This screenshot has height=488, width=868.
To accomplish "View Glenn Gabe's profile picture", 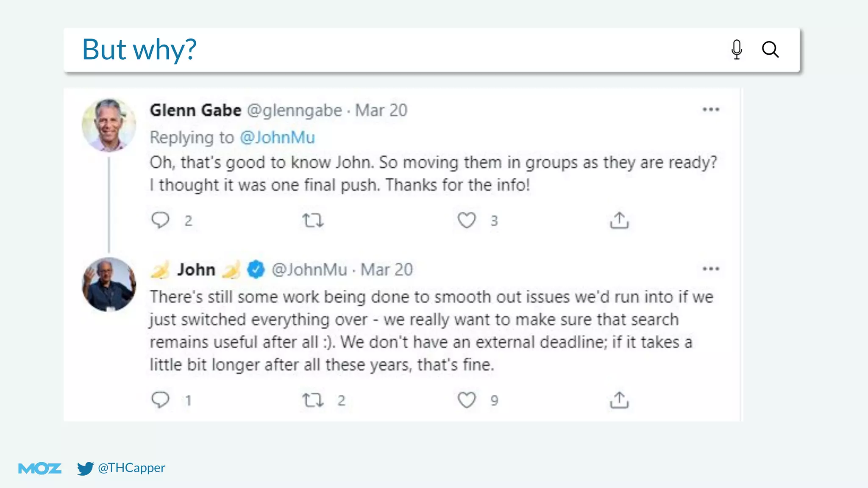I will (x=109, y=125).
